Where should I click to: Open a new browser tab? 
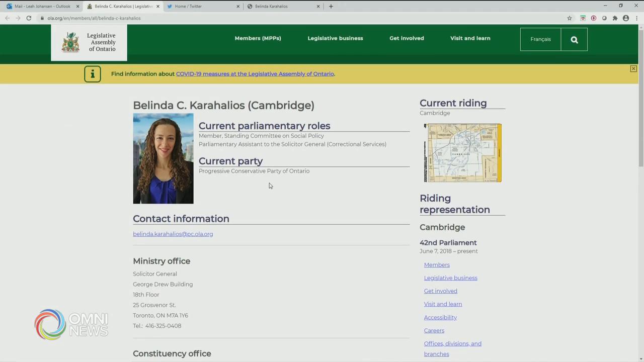(x=331, y=7)
